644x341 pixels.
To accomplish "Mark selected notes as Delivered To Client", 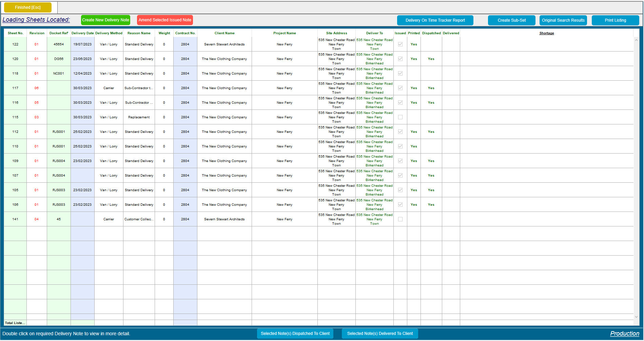I will coord(380,334).
